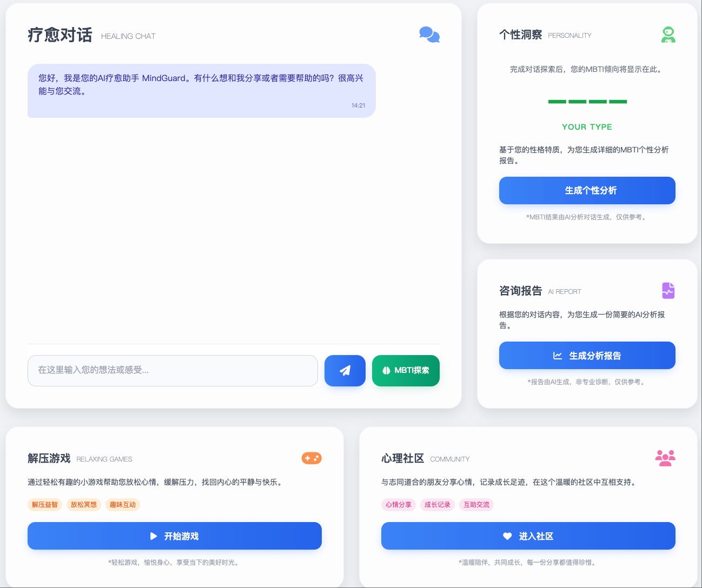This screenshot has width=702, height=588.
Task: Select the 趣味互动 tag
Action: tap(123, 505)
